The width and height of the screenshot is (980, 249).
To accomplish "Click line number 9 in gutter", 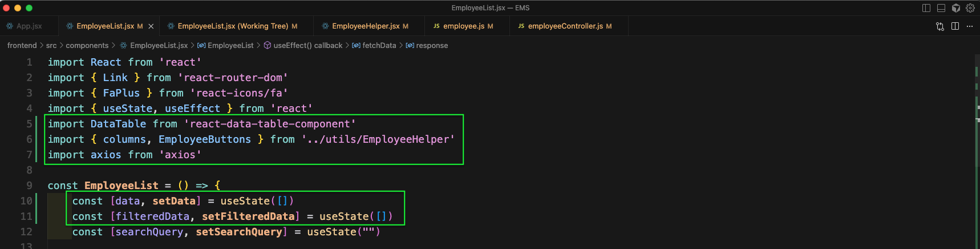I will pos(29,186).
